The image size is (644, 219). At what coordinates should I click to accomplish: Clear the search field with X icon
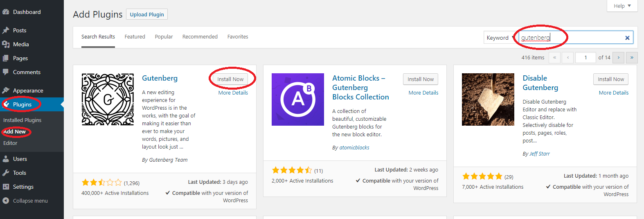(x=627, y=38)
